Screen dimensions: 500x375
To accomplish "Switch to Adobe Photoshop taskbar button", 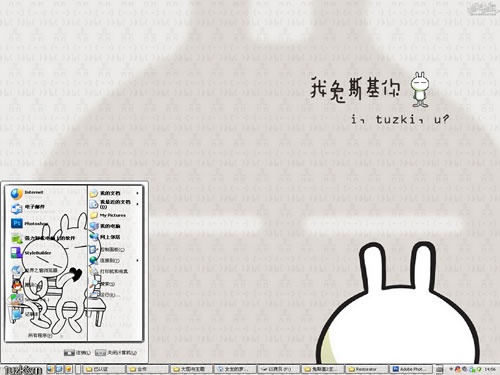I will (x=411, y=369).
